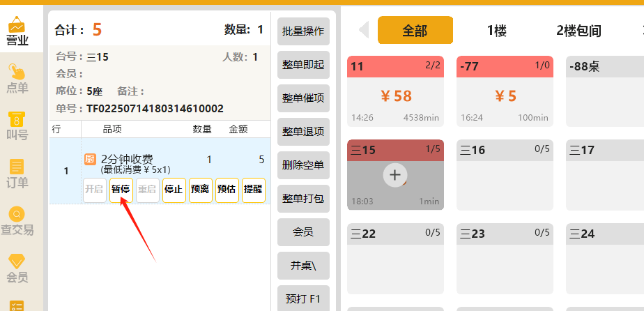Click the 批量操作 batch operation button
This screenshot has width=644, height=311.
(x=303, y=31)
